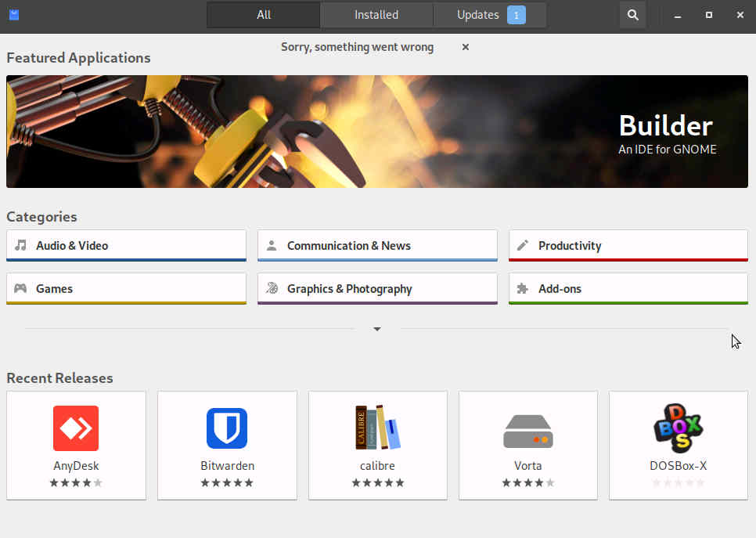Switch to the All tab
756x538 pixels.
click(x=263, y=15)
